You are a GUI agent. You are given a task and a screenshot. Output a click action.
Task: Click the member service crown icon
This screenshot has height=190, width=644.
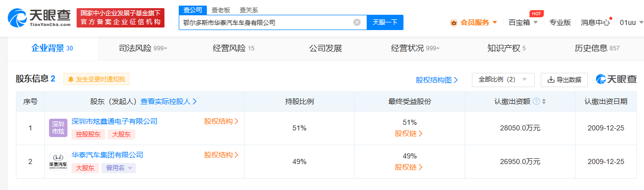pyautogui.click(x=454, y=22)
